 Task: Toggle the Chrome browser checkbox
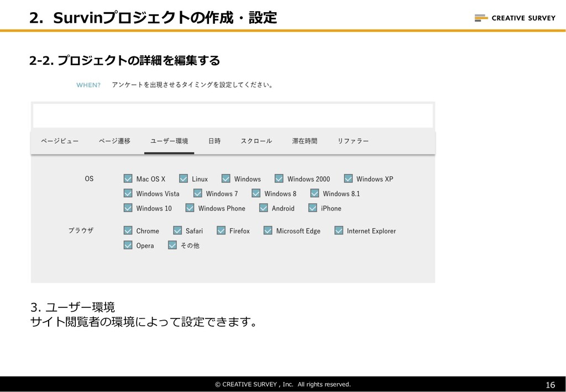(128, 231)
